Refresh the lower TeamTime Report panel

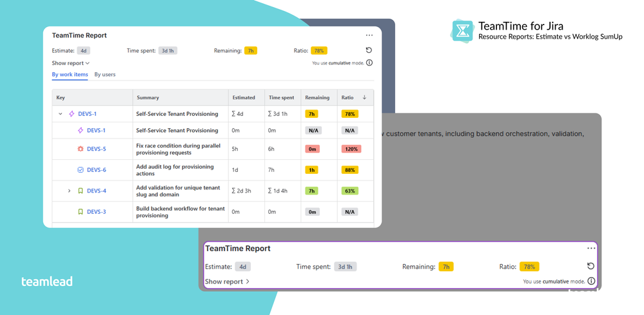click(x=590, y=266)
